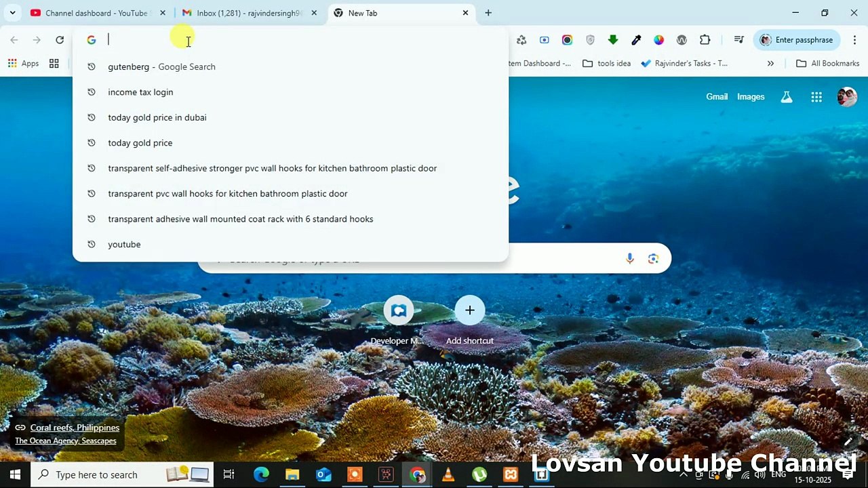The height and width of the screenshot is (488, 868).
Task: Click the Add shortcut button
Action: 469,320
